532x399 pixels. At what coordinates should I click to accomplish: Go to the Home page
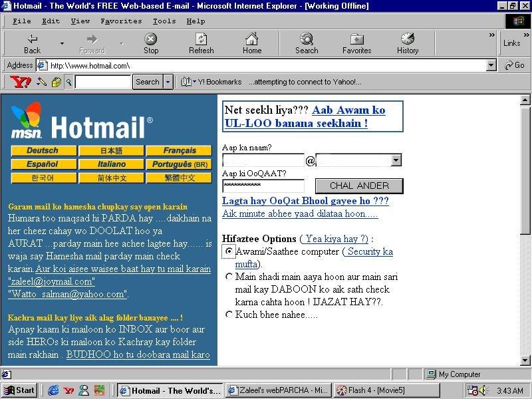click(x=252, y=44)
